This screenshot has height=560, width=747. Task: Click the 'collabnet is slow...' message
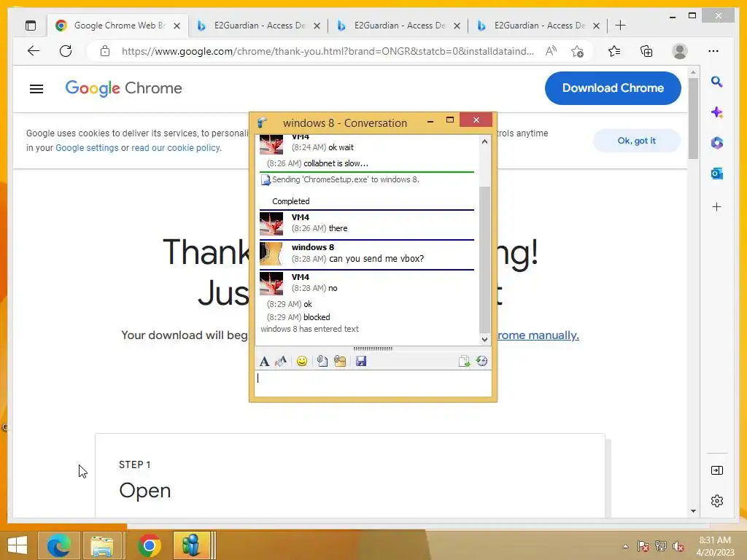(336, 164)
